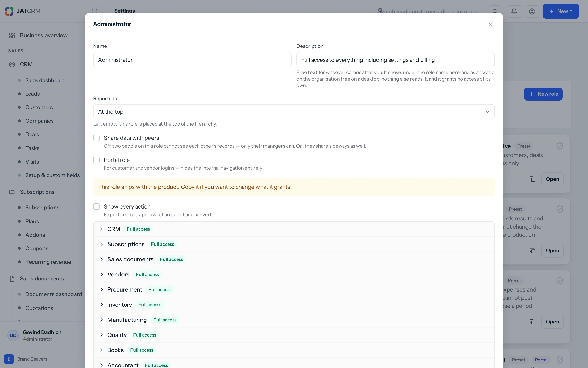The height and width of the screenshot is (368, 588).
Task: Click the copy icon on the 'ords results and' role card
Action: coord(532,251)
